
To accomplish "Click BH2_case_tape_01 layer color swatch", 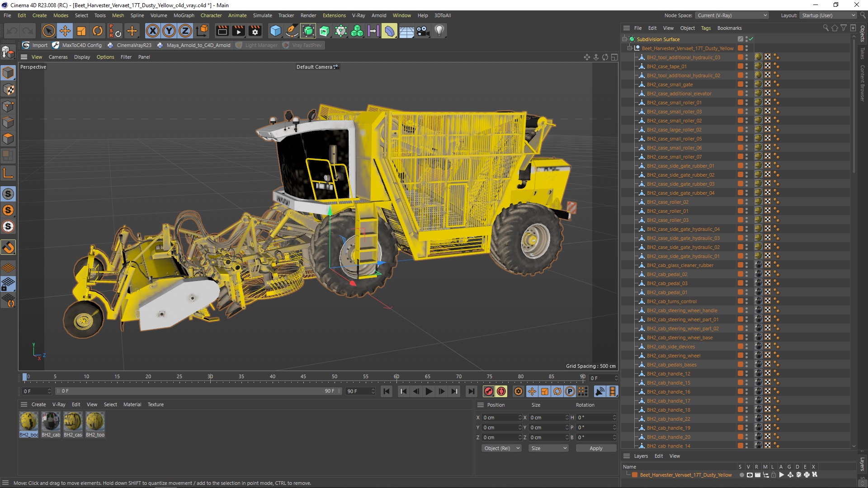I will coord(740,66).
